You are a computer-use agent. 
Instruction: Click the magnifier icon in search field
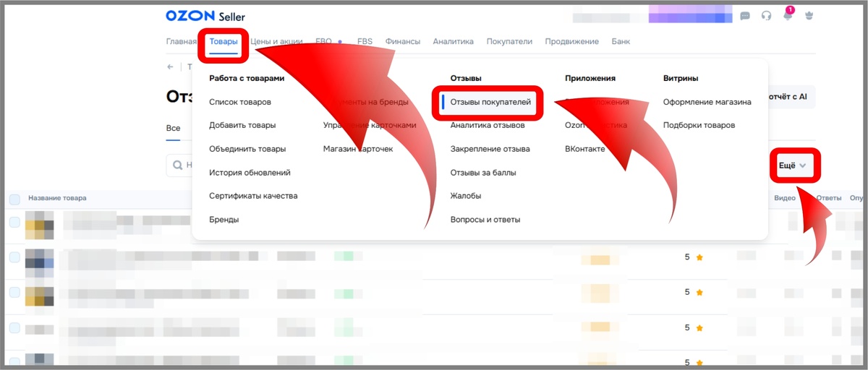[176, 165]
